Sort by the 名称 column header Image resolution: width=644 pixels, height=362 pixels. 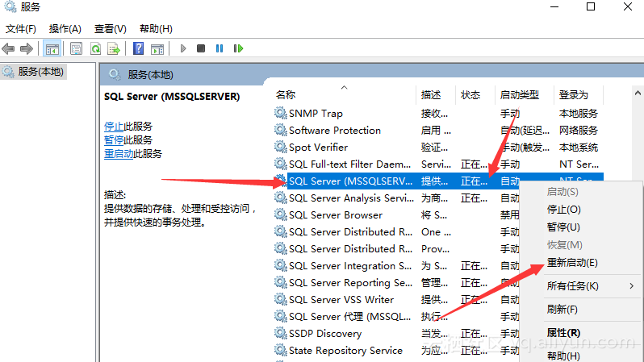point(286,95)
